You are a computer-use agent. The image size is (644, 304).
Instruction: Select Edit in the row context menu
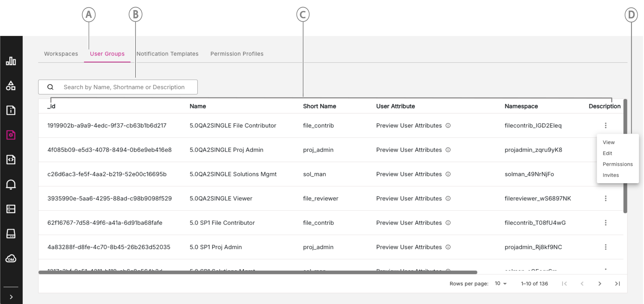pos(607,153)
